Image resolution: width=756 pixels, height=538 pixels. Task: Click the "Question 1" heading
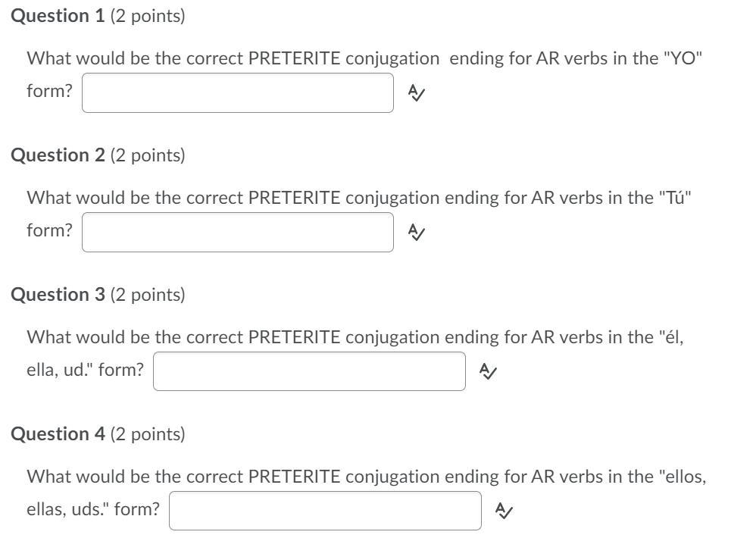click(58, 16)
